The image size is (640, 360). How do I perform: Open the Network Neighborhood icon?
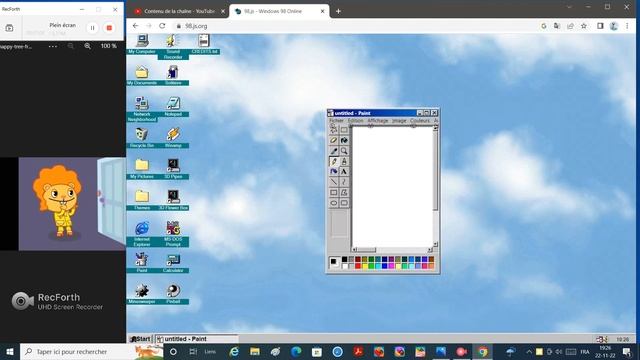pos(142,109)
